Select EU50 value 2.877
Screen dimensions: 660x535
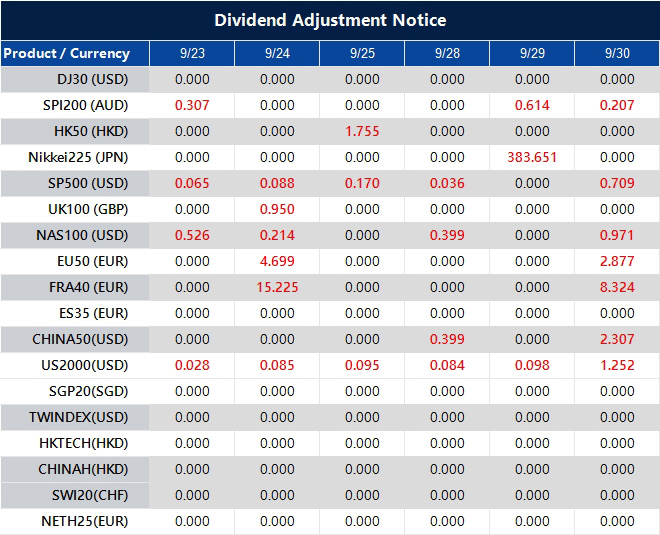(617, 261)
